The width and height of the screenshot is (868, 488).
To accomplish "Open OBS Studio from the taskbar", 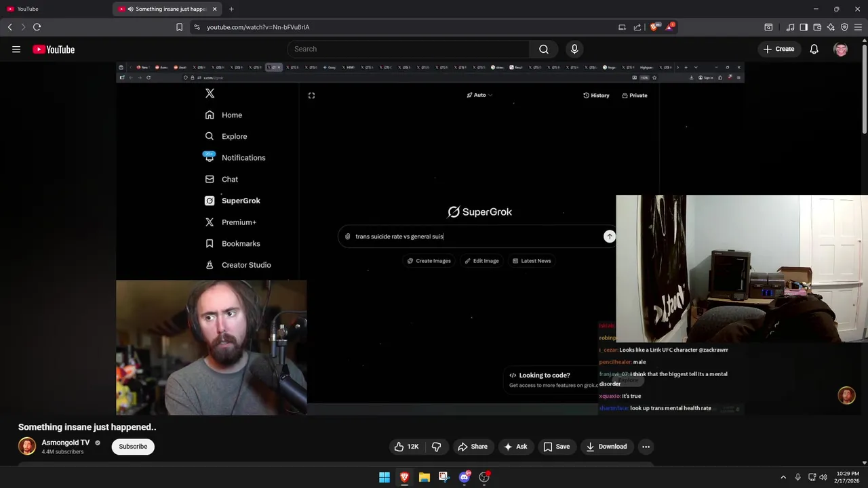I will pos(484,477).
